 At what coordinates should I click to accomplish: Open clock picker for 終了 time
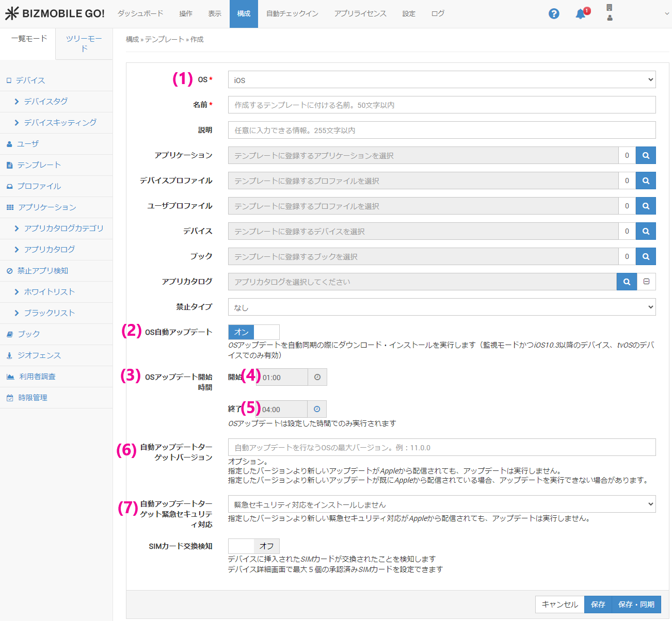point(317,409)
